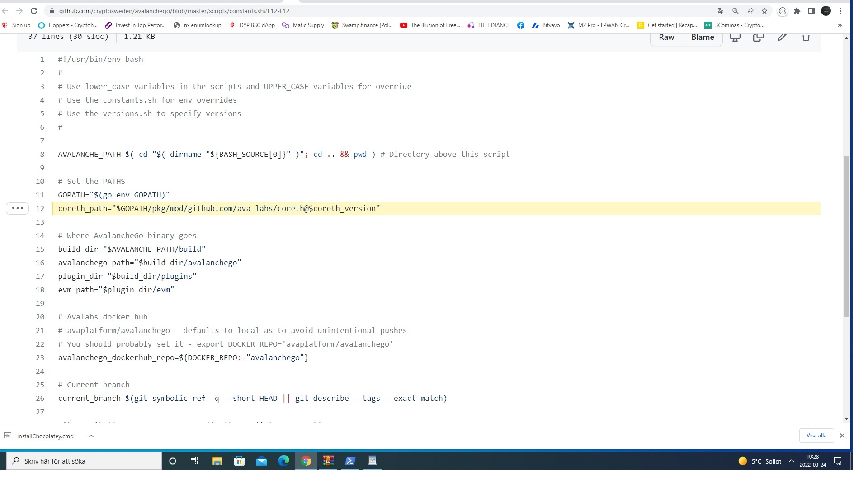868x488 pixels.
Task: Click the Blame button
Action: (703, 37)
